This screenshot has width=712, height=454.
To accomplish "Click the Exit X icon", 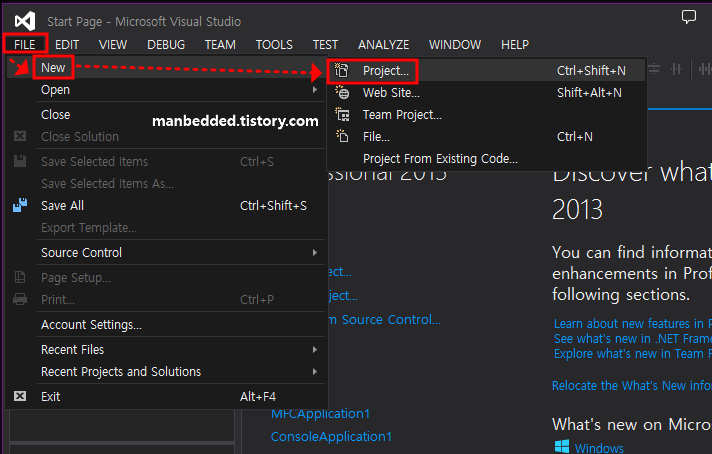I will coord(20,396).
